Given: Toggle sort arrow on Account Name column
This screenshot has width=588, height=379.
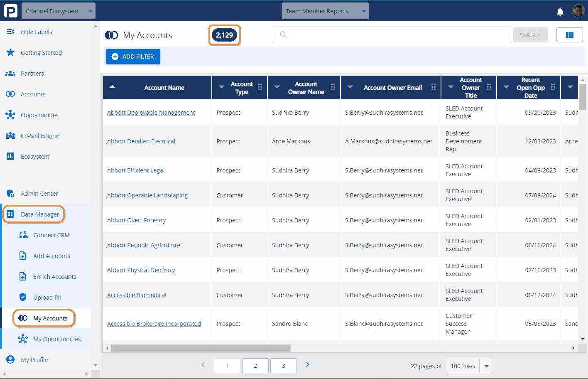Looking at the screenshot, I should (x=112, y=86).
